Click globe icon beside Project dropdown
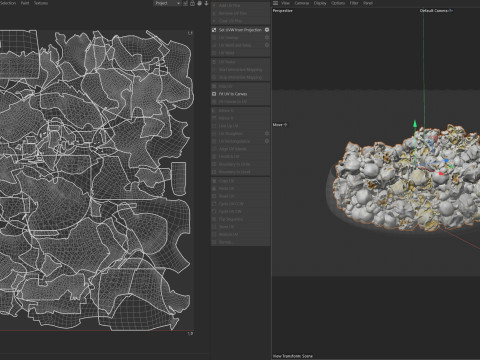Viewport: 480px width, 360px height. pos(199,3)
